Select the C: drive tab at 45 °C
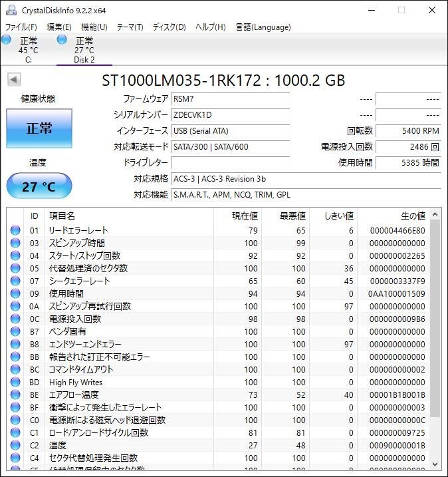 coord(29,50)
